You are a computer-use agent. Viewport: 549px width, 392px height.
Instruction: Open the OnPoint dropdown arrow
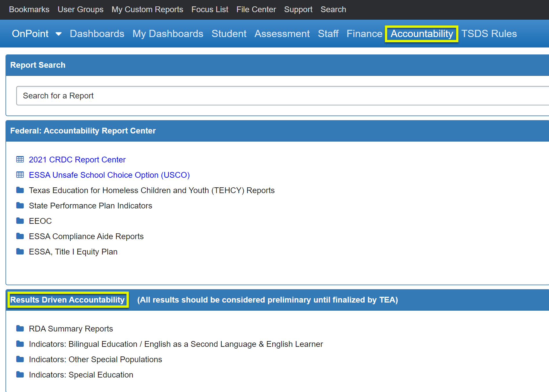tap(58, 34)
